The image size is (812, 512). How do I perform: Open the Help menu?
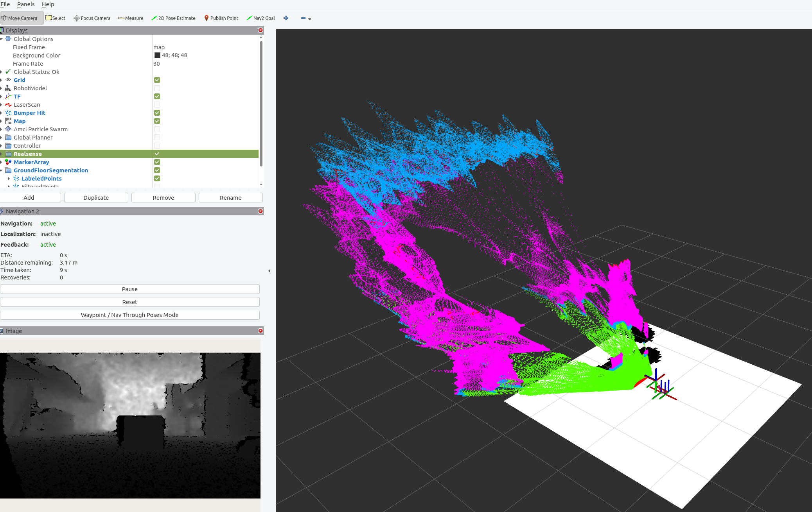point(48,4)
